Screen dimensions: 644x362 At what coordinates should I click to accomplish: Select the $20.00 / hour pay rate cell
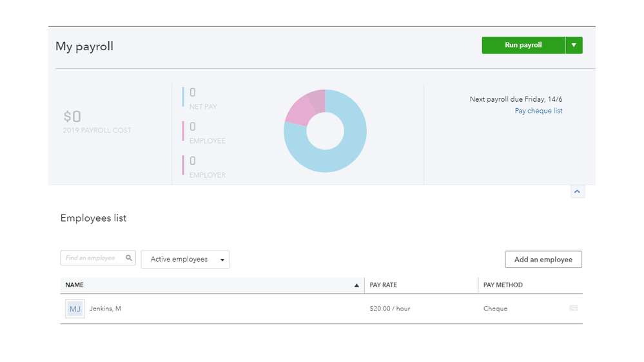coord(390,309)
